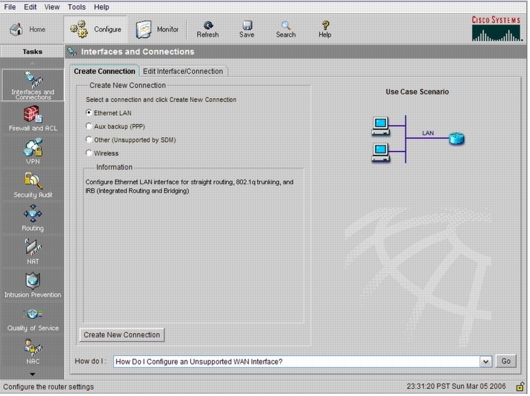Launch the Security Audit task
Screen dimensions: 530x396
click(32, 185)
